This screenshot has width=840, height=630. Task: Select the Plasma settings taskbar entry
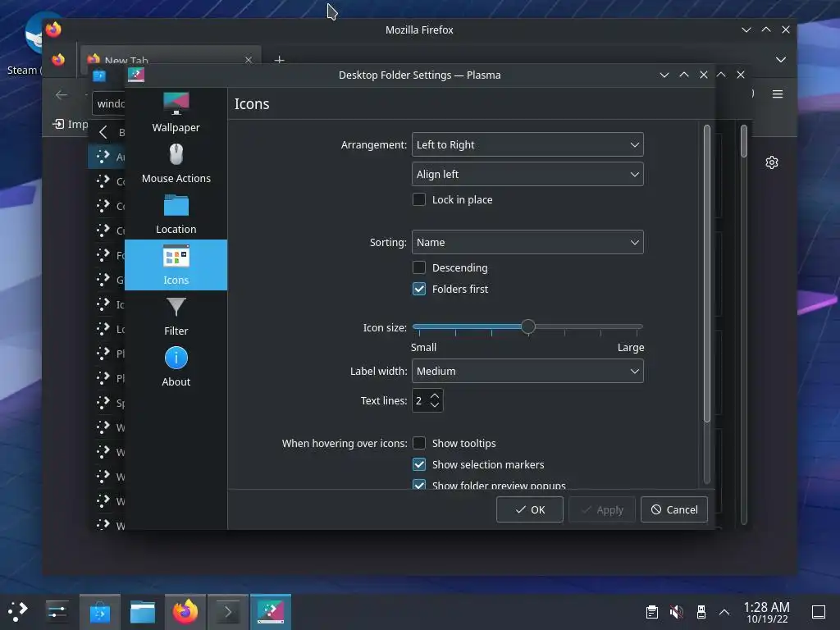(x=271, y=611)
